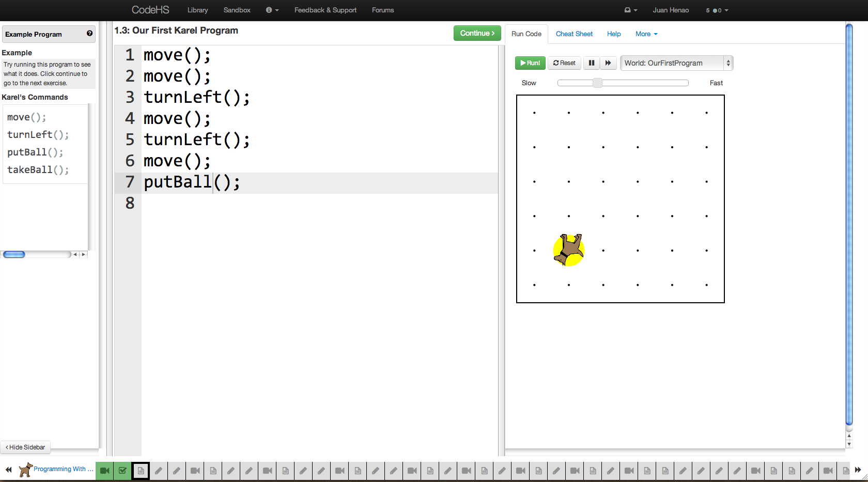Go to the Forums
The width and height of the screenshot is (868, 482).
382,10
